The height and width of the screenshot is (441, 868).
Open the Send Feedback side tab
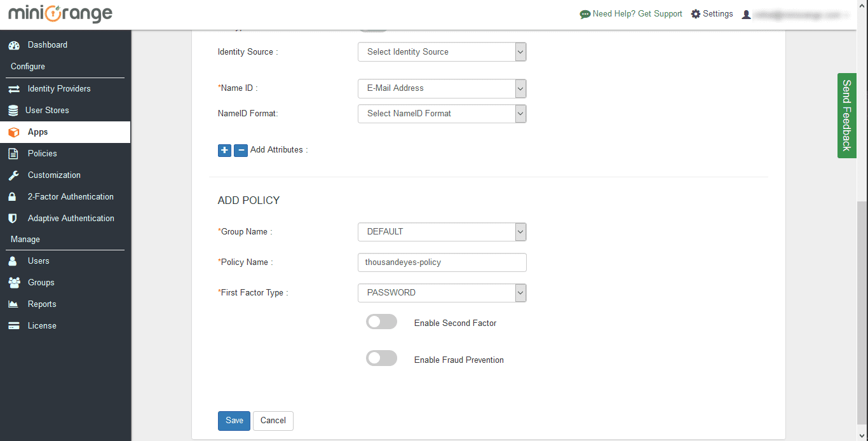point(846,116)
